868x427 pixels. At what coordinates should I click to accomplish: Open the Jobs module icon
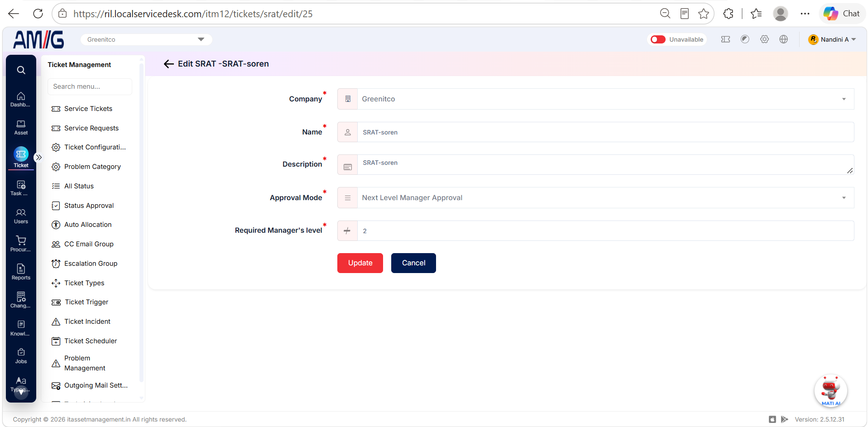click(x=21, y=356)
